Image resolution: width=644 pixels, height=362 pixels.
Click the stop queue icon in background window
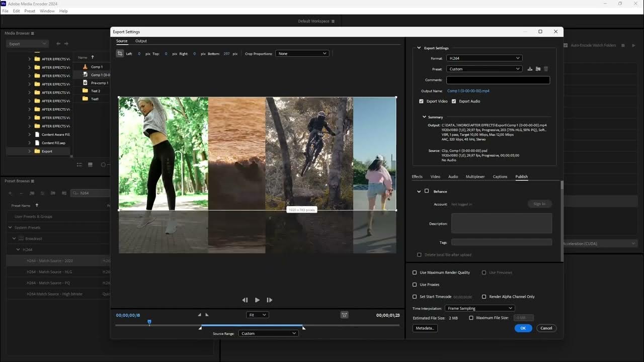622,45
